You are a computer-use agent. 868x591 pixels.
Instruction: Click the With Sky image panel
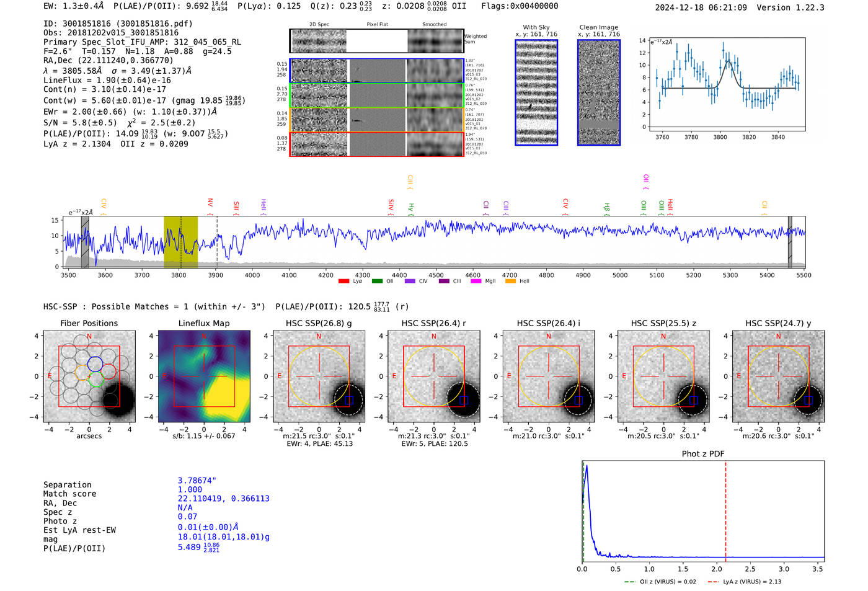536,92
